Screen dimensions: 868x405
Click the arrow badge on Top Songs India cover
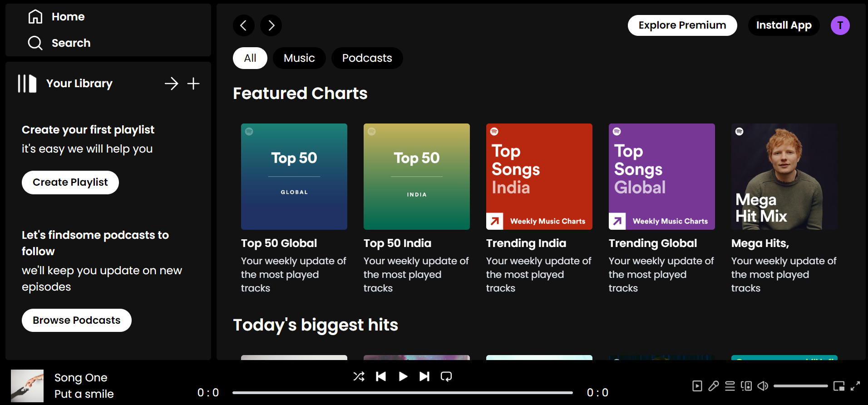[x=495, y=221]
